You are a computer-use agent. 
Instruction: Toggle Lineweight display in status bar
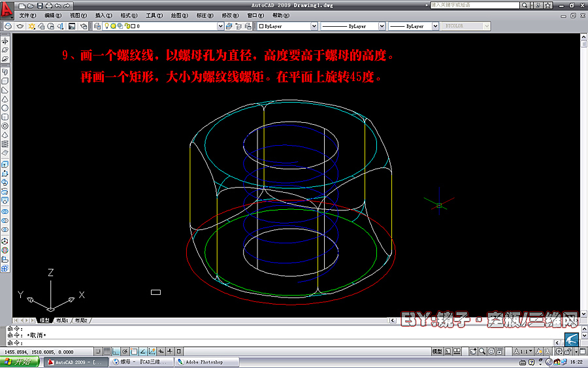coord(170,352)
